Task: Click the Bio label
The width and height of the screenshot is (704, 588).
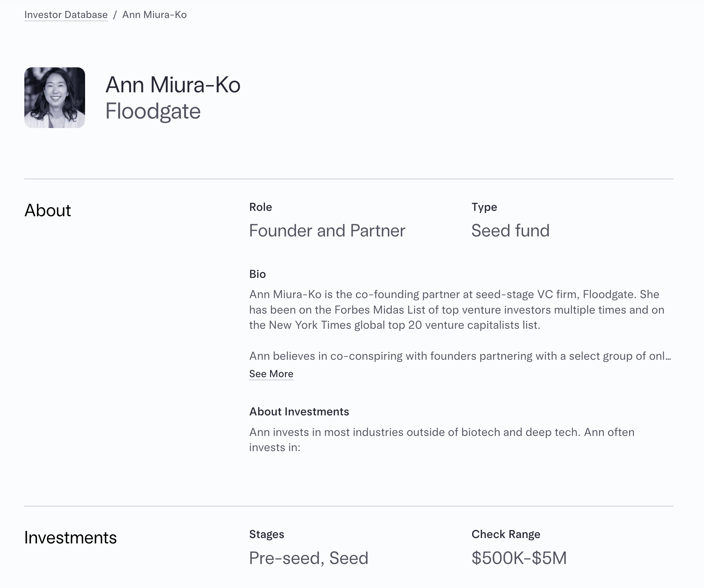Action: coord(257,274)
